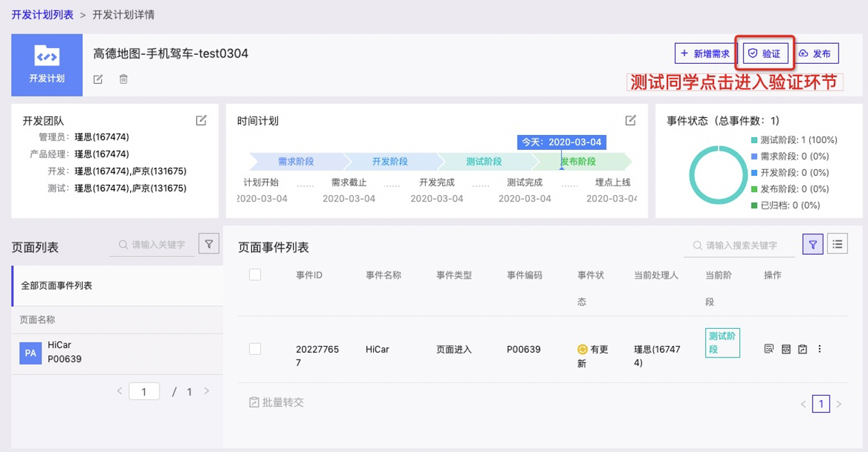Go to previous page of event list

(803, 404)
